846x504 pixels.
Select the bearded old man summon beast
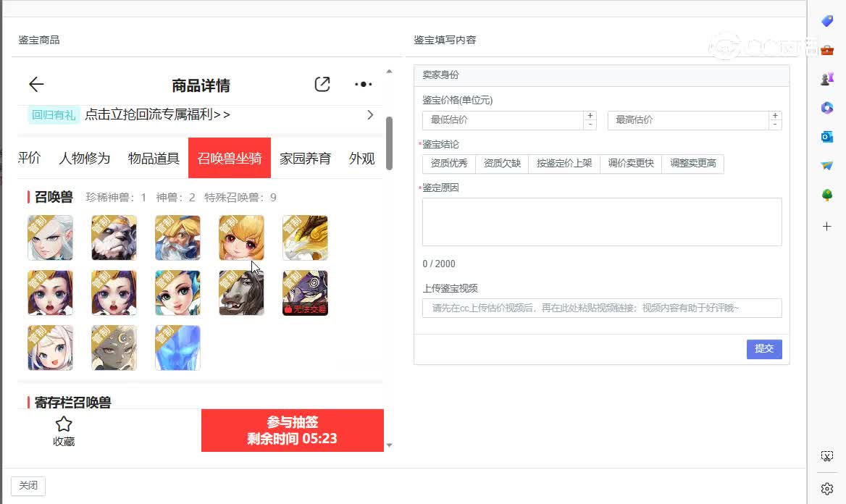(x=177, y=238)
